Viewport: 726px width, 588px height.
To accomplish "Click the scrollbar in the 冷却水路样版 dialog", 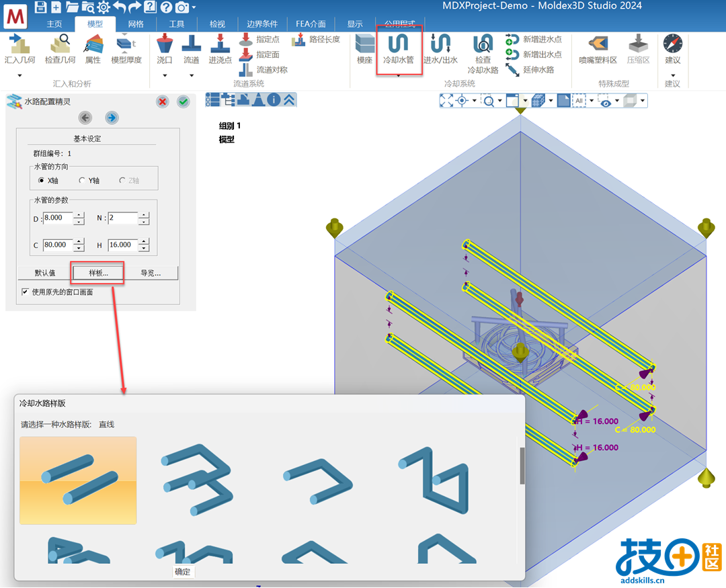I will point(522,466).
